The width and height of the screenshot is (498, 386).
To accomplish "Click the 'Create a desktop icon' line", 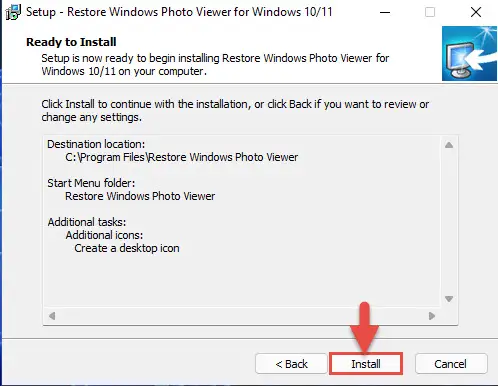I will [127, 248].
